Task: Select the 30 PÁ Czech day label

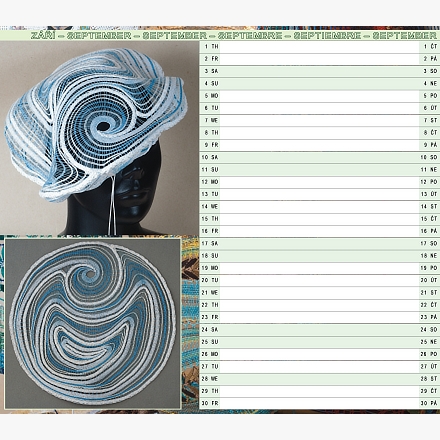Action: pos(429,403)
